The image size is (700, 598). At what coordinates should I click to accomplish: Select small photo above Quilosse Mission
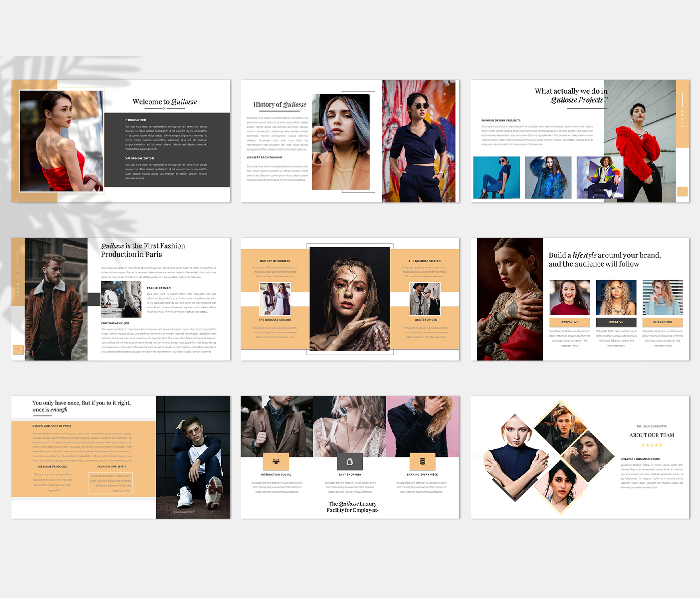tap(275, 299)
